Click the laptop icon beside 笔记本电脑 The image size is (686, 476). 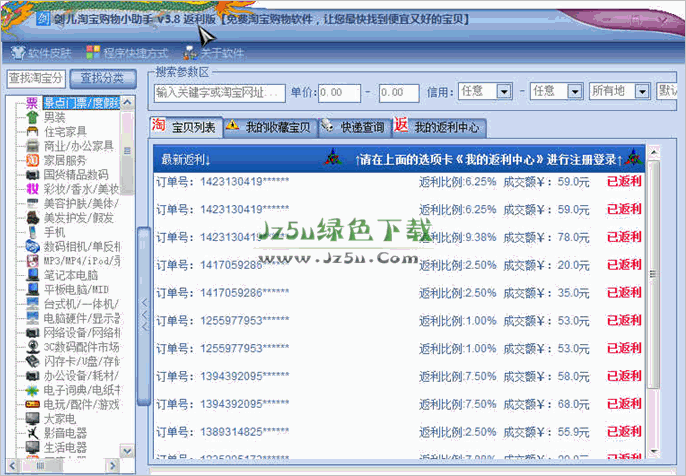pyautogui.click(x=32, y=275)
